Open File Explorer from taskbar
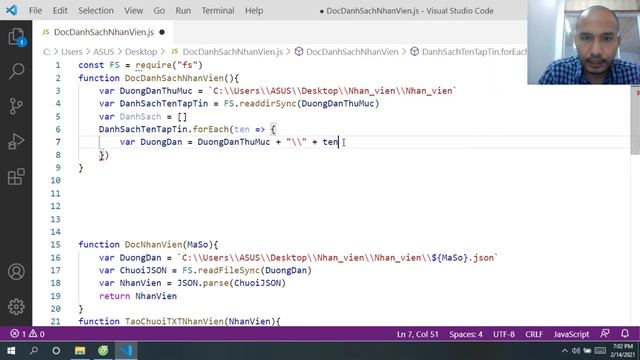640x360 pixels. pos(80,351)
